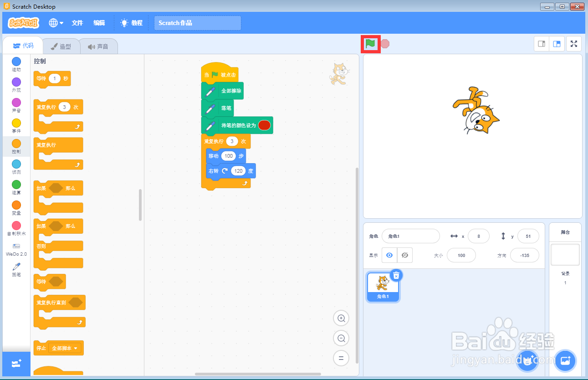Screen dimensions: 588x380
Task: Open the 停止 全部脚本 dropdown
Action: (x=65, y=348)
